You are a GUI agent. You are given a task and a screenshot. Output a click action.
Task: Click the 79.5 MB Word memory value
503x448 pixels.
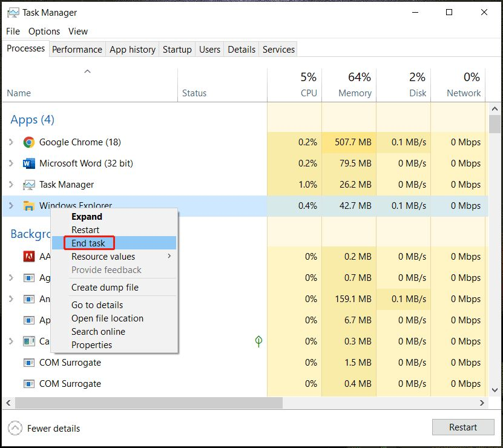(x=355, y=163)
